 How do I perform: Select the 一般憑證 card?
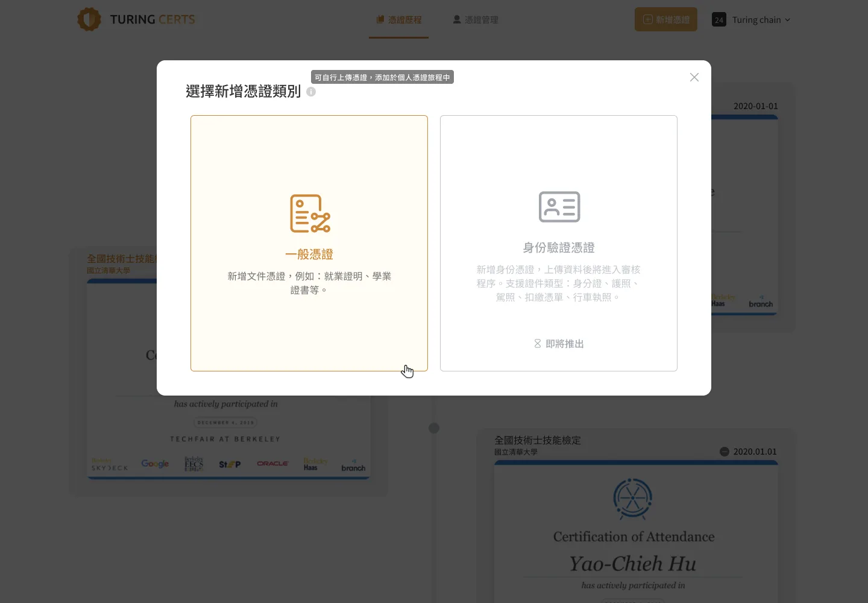click(x=309, y=243)
